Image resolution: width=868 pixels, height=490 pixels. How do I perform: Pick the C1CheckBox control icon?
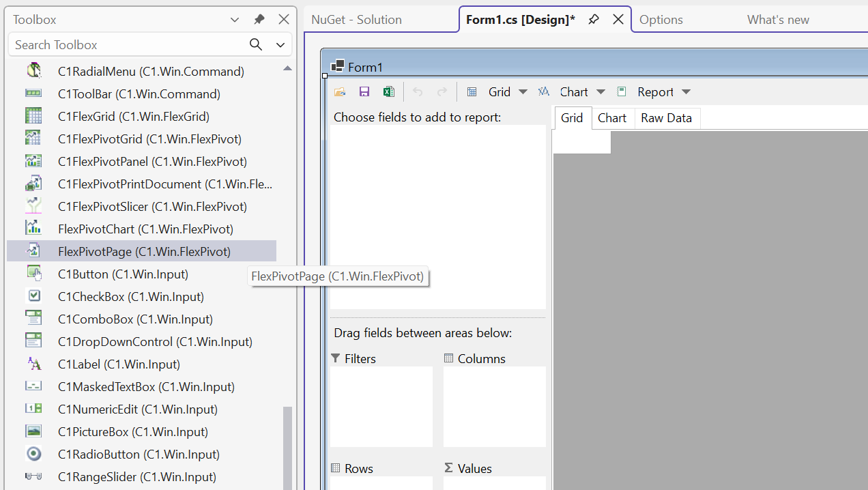[x=33, y=296]
